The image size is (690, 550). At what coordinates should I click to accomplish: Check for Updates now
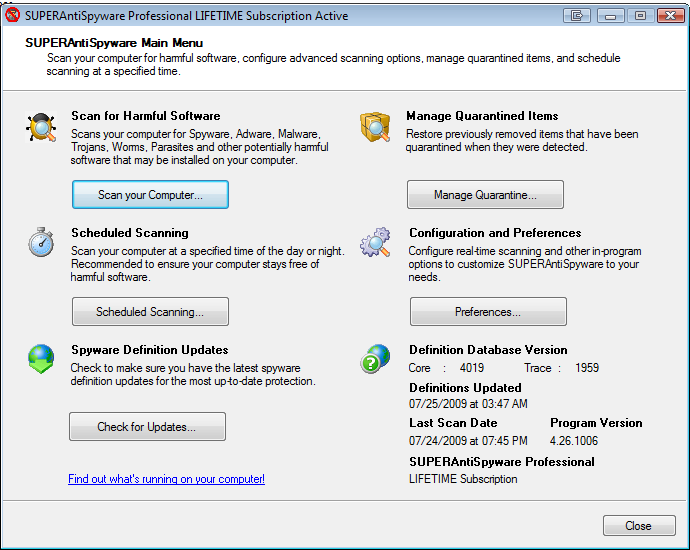tap(147, 426)
